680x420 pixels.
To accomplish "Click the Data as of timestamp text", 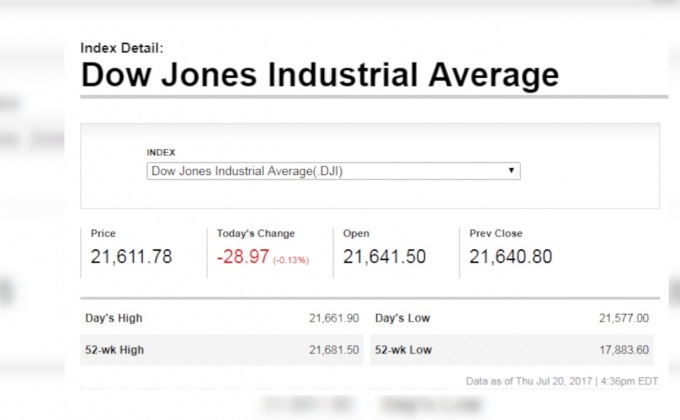I will [562, 381].
